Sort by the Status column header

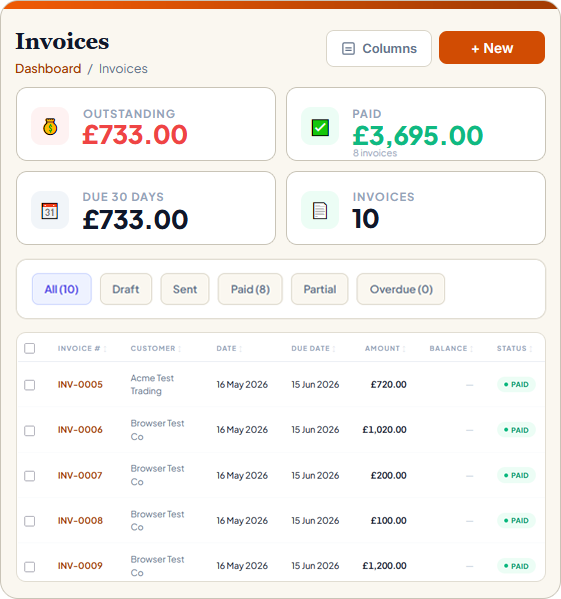point(514,348)
